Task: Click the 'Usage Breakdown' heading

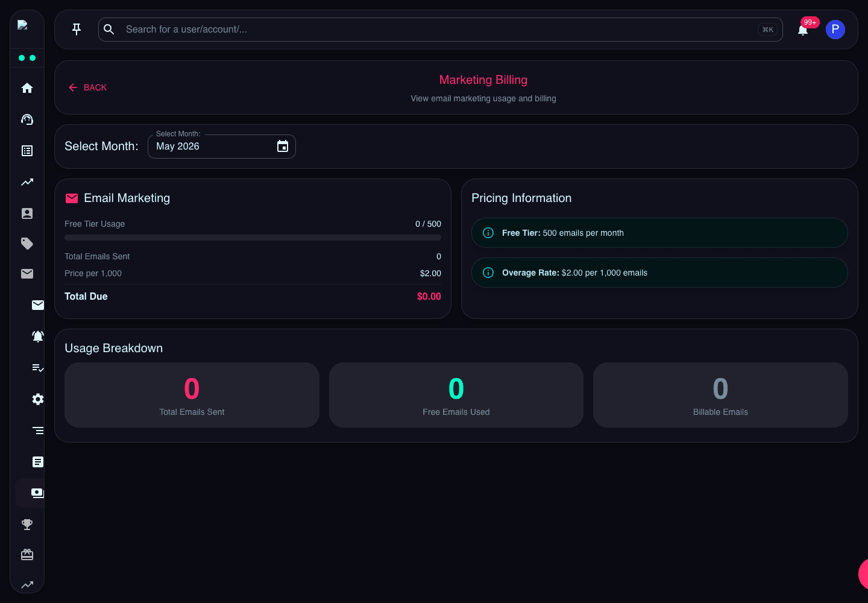Action: point(114,348)
